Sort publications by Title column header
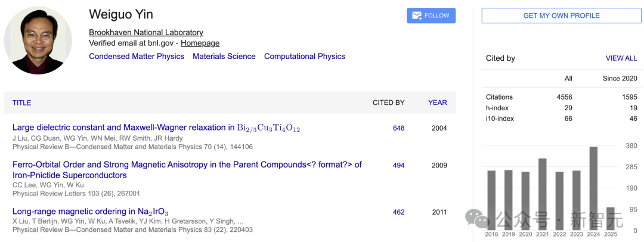 [21, 103]
